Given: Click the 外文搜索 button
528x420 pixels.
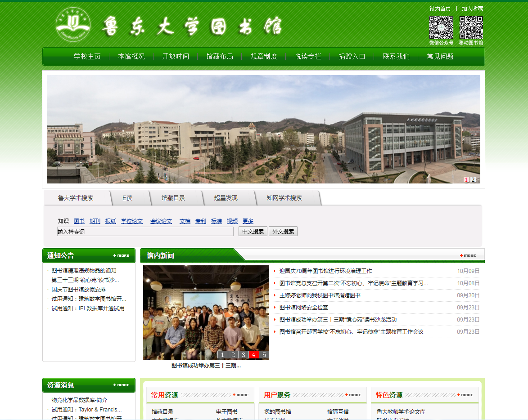Looking at the screenshot, I should [x=283, y=231].
